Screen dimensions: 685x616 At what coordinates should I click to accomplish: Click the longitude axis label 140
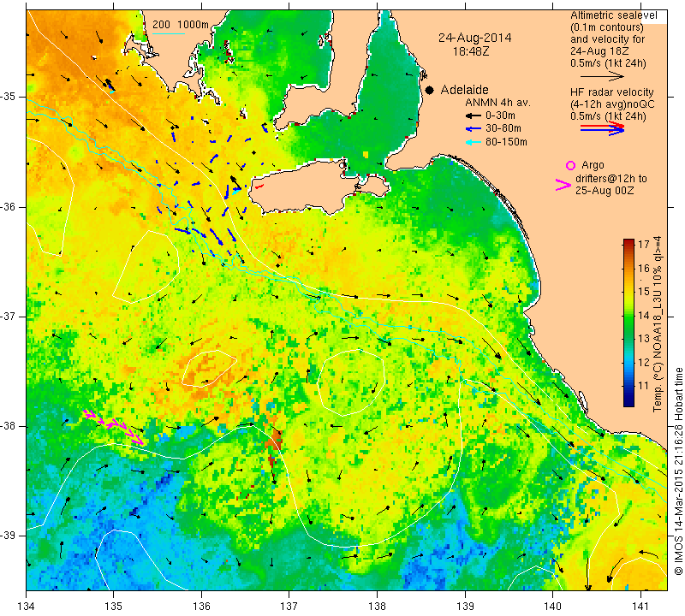pos(552,607)
